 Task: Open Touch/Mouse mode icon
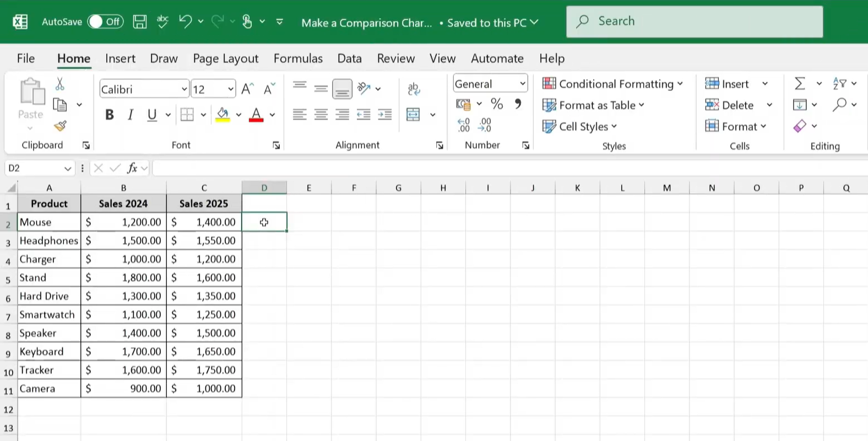247,21
